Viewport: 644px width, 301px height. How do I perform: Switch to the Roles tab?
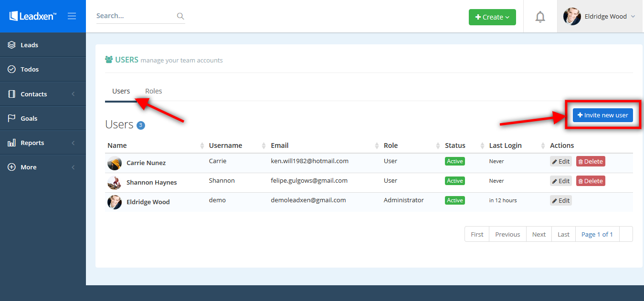[154, 91]
